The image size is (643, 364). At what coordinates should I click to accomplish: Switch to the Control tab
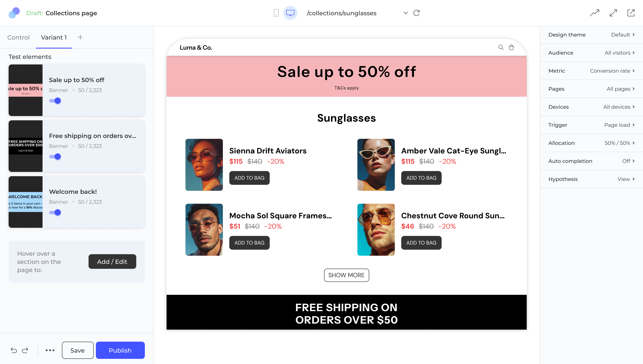(x=18, y=38)
